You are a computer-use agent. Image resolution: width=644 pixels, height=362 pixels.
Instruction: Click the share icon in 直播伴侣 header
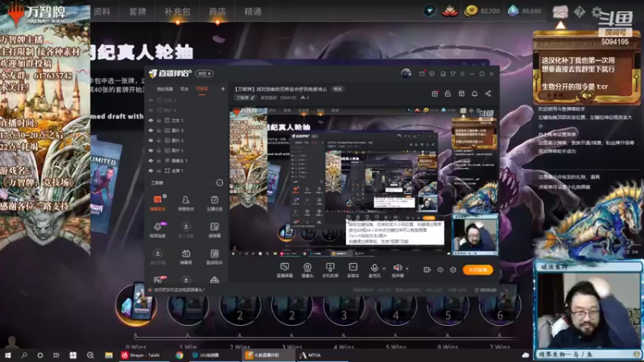[488, 93]
